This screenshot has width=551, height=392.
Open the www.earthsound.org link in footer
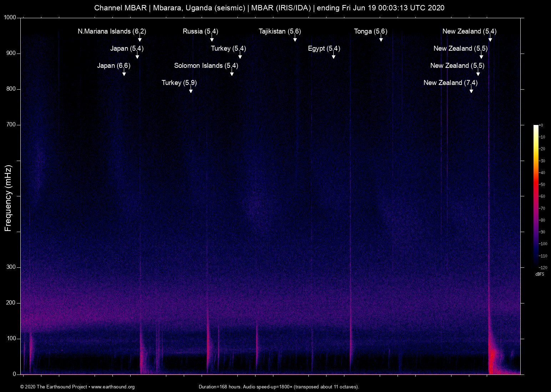pos(113,387)
